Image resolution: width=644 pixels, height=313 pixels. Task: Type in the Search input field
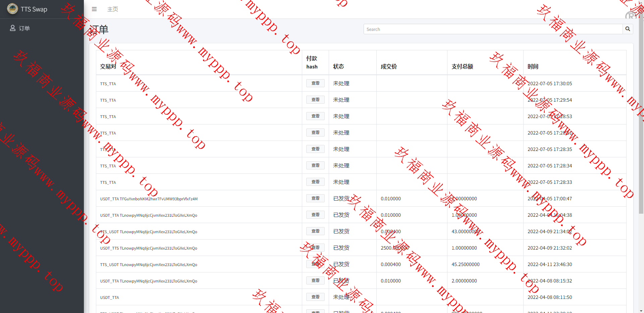pos(493,29)
